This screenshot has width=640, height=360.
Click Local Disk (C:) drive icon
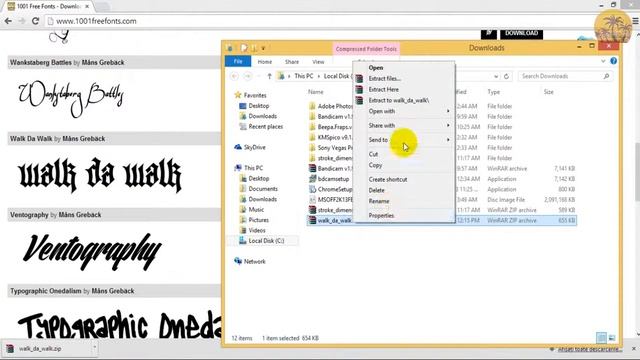[x=243, y=241]
